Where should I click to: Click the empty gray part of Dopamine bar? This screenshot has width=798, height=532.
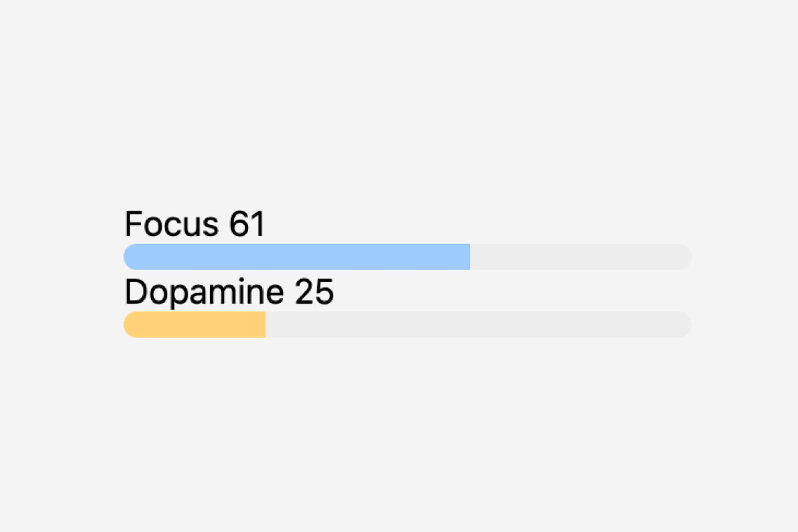(x=479, y=325)
